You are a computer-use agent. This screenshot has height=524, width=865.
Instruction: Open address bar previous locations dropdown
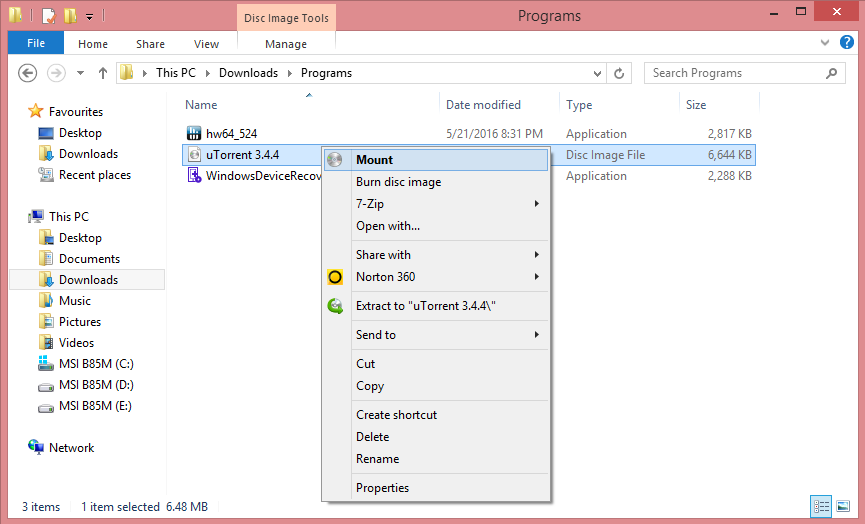[597, 73]
